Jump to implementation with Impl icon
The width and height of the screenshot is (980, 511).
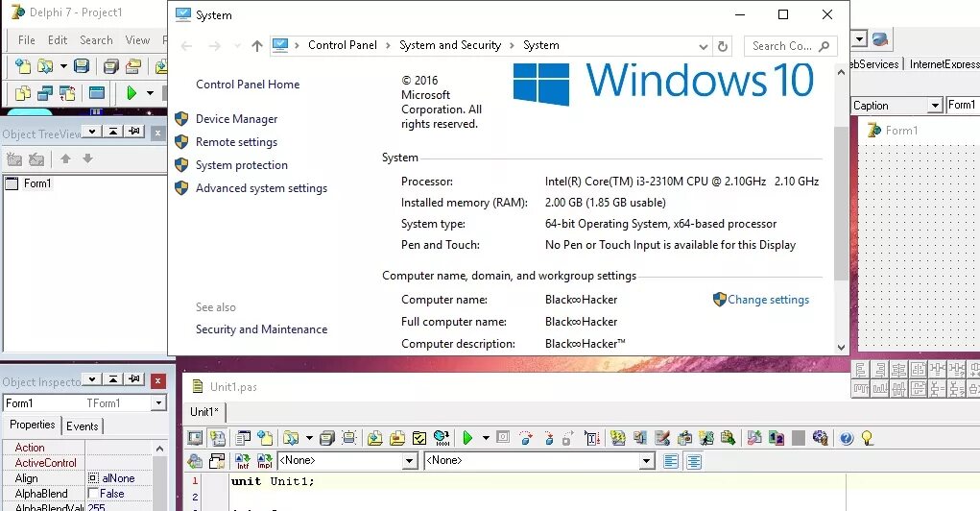(x=264, y=461)
